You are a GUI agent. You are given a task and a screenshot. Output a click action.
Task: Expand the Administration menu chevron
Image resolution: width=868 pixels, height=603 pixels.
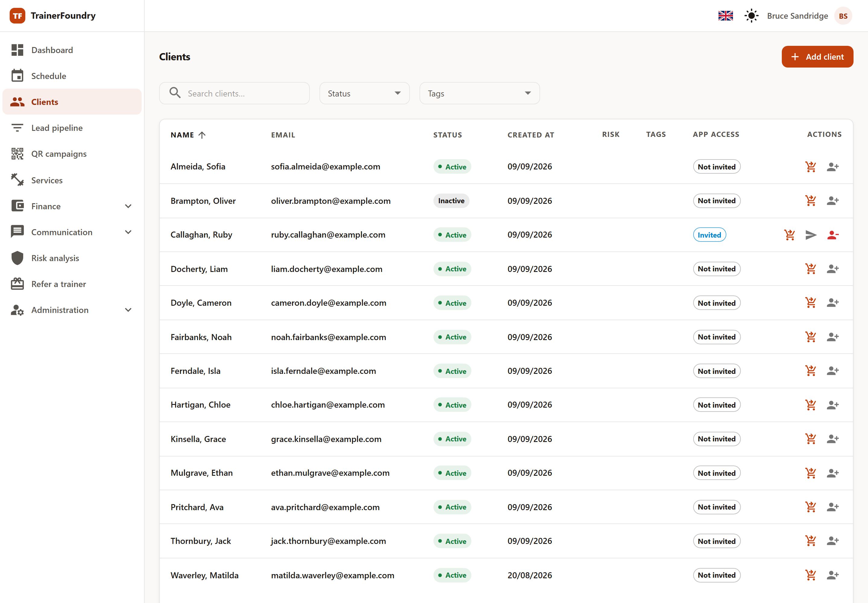point(128,310)
